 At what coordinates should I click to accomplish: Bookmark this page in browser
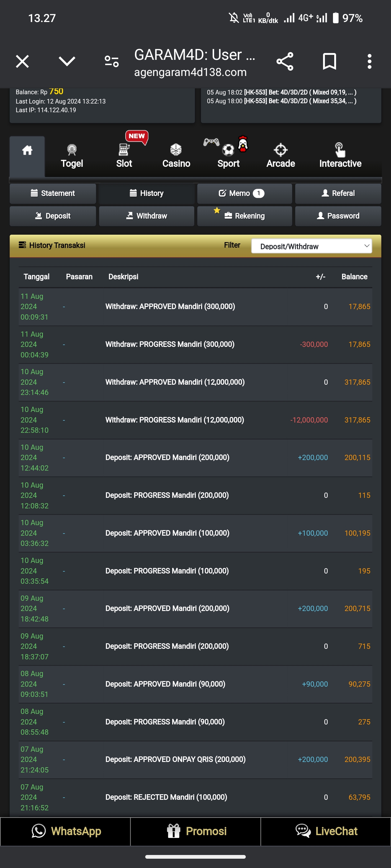coord(329,61)
